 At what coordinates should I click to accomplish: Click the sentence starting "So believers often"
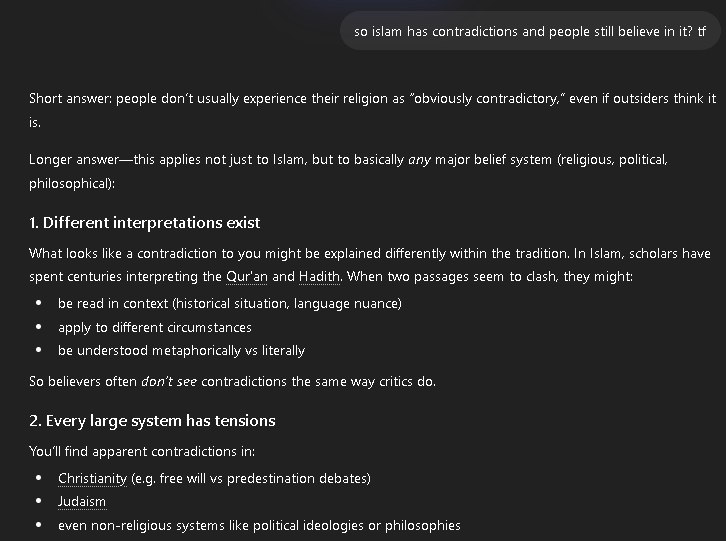click(232, 381)
